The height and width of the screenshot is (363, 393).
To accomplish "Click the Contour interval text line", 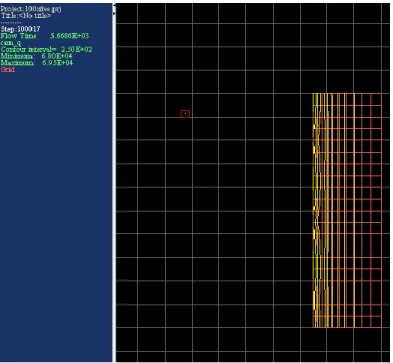I will click(46, 49).
